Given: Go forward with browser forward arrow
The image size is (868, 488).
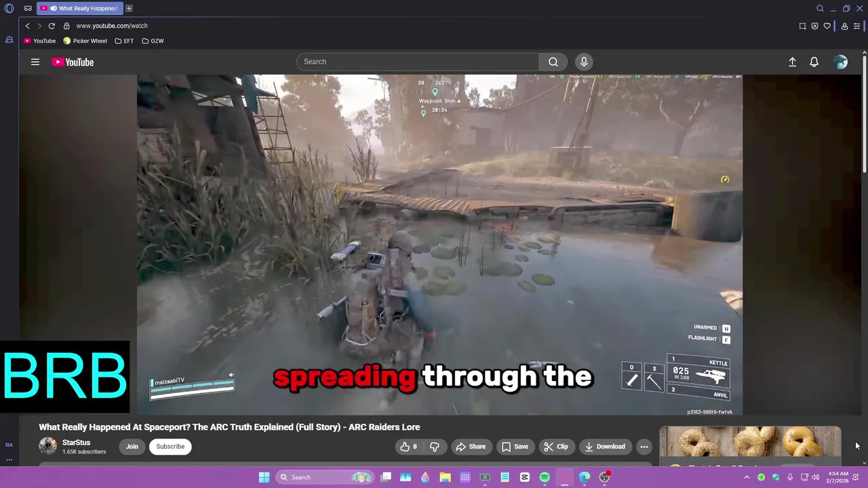Looking at the screenshot, I should (x=39, y=26).
